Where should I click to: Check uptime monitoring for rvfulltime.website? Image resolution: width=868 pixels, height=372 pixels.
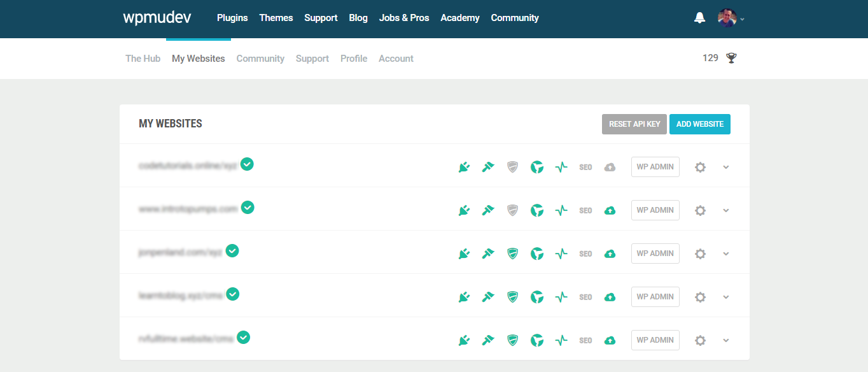point(561,340)
